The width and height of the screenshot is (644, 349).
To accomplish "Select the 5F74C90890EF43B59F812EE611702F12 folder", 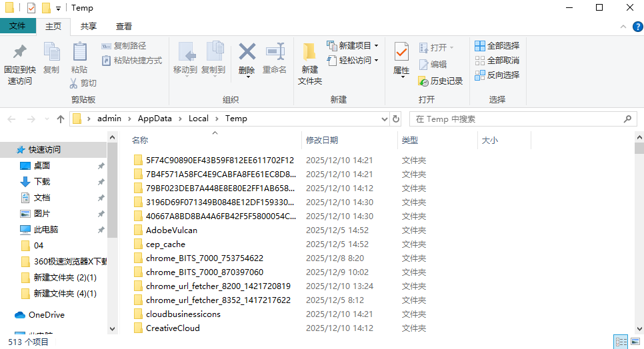I will pyautogui.click(x=220, y=161).
